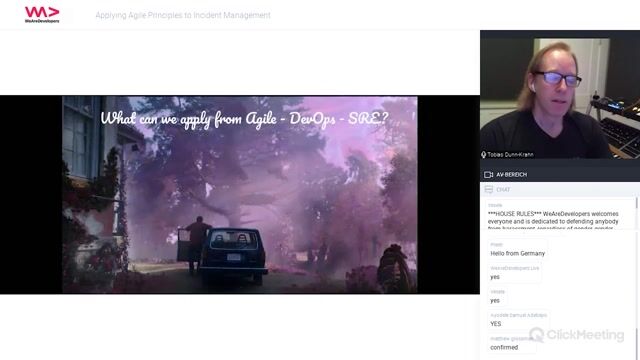Click the presentation slide image
Viewport: 640px width, 360px height.
240,195
